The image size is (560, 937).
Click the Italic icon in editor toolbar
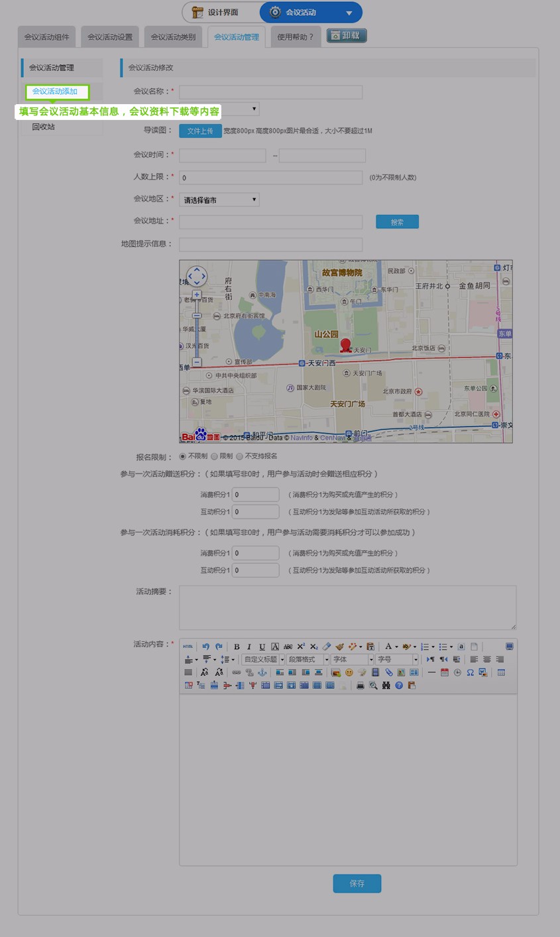coord(249,647)
